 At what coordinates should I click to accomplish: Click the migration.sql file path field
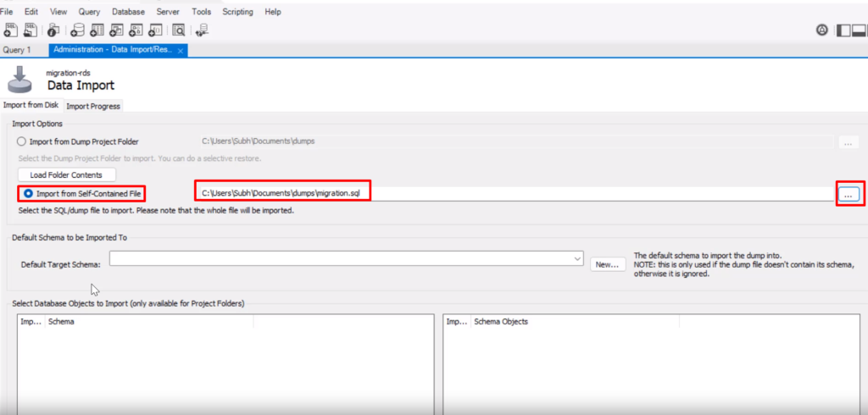point(509,193)
